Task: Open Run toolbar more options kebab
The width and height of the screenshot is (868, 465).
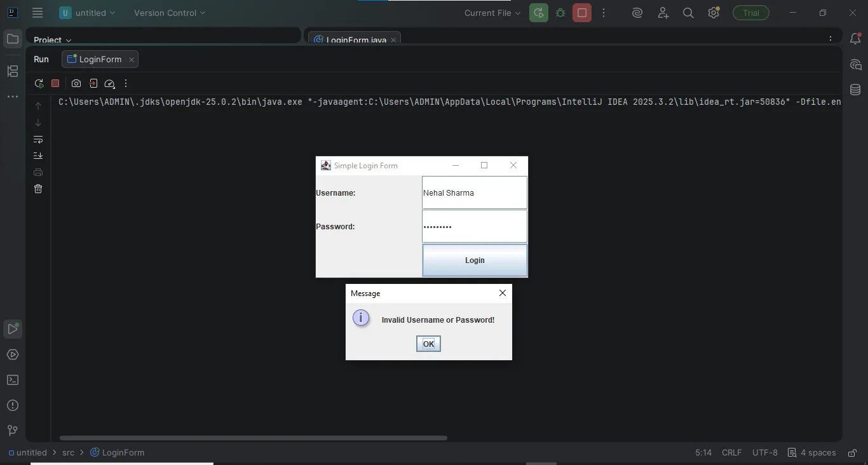Action: point(126,83)
